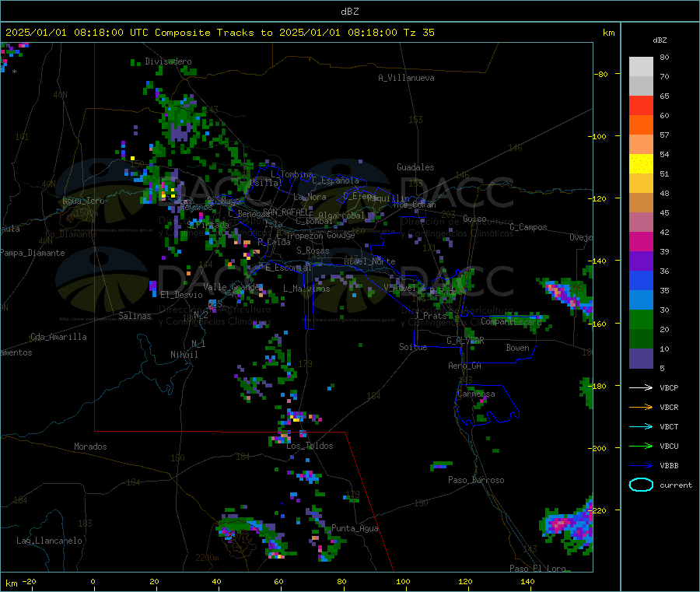
Task: Click the purple echo core south of Divisadero
Action: [x=180, y=133]
